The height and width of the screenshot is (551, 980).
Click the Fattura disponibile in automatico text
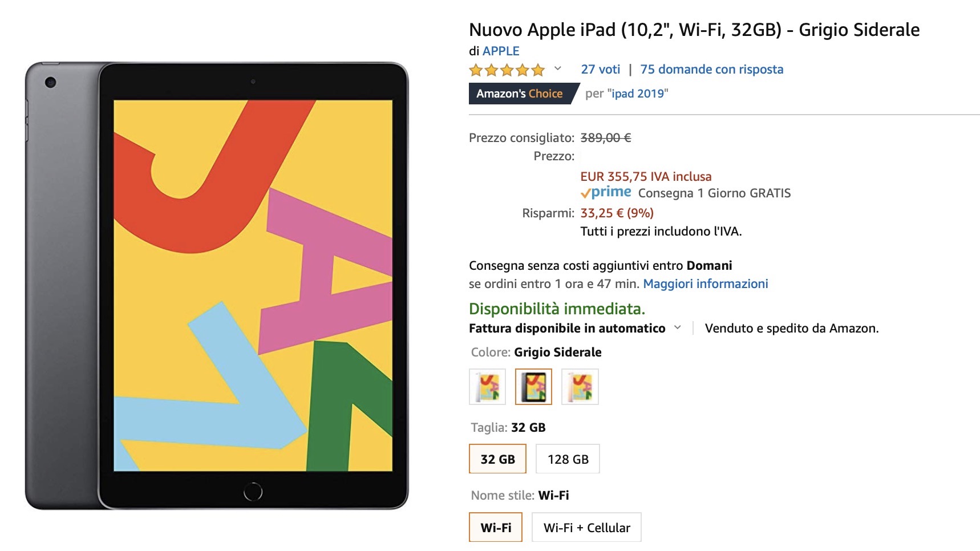coord(567,329)
